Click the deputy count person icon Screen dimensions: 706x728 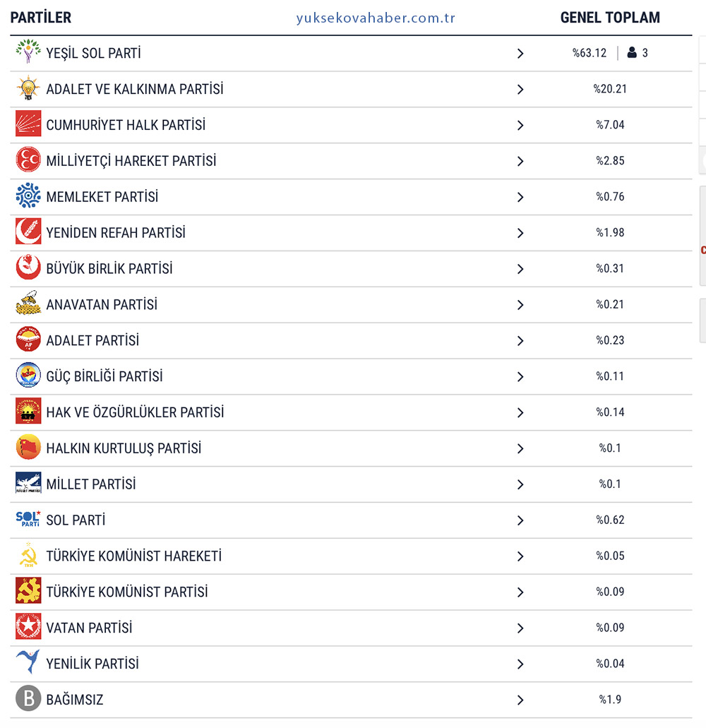click(x=632, y=53)
